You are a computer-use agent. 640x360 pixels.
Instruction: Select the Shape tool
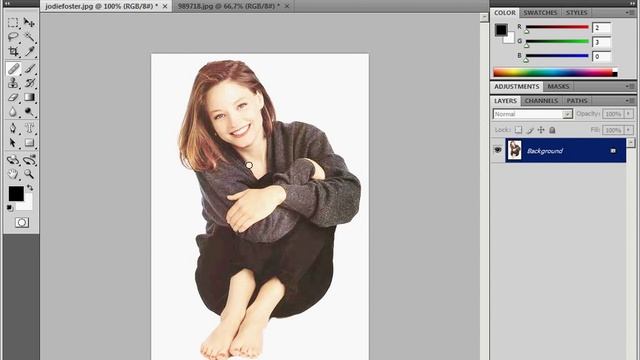click(29, 142)
